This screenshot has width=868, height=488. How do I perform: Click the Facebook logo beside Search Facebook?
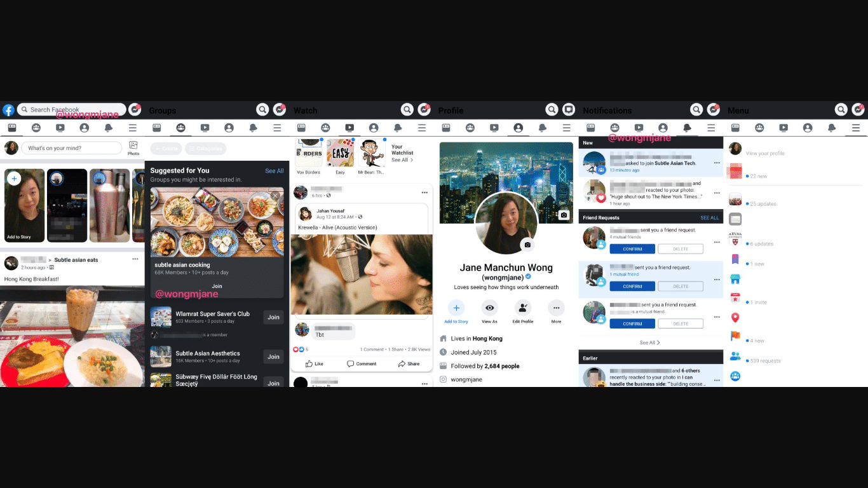click(x=8, y=110)
